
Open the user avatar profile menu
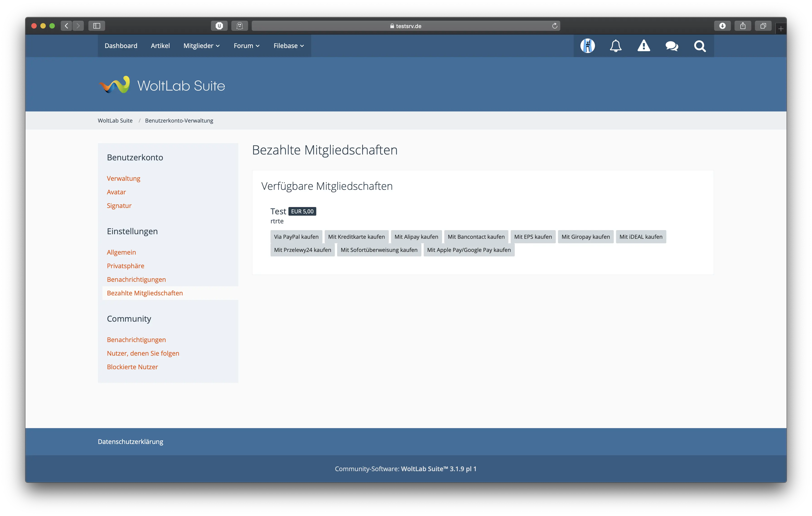[587, 46]
